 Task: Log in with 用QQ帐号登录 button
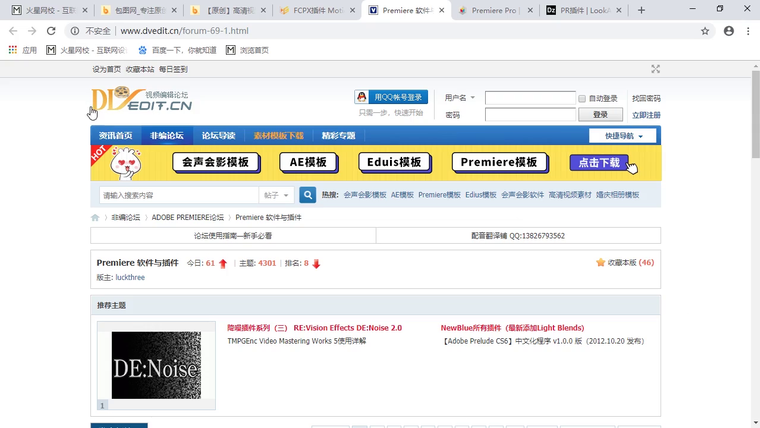click(x=391, y=97)
